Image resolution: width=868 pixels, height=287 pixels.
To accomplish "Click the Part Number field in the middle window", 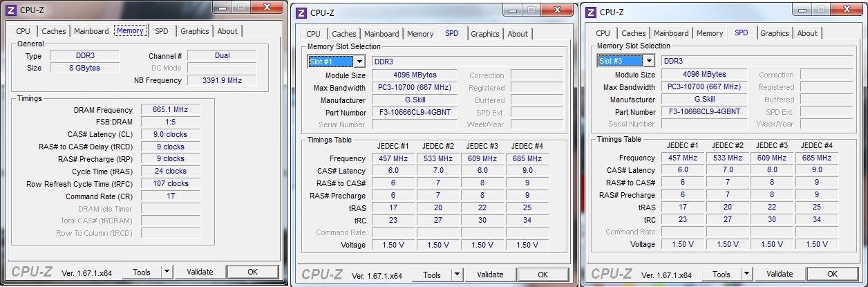I will click(415, 112).
